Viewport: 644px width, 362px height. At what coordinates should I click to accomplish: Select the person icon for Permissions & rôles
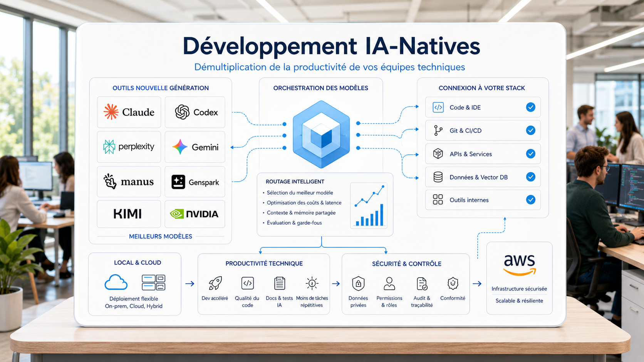(389, 284)
